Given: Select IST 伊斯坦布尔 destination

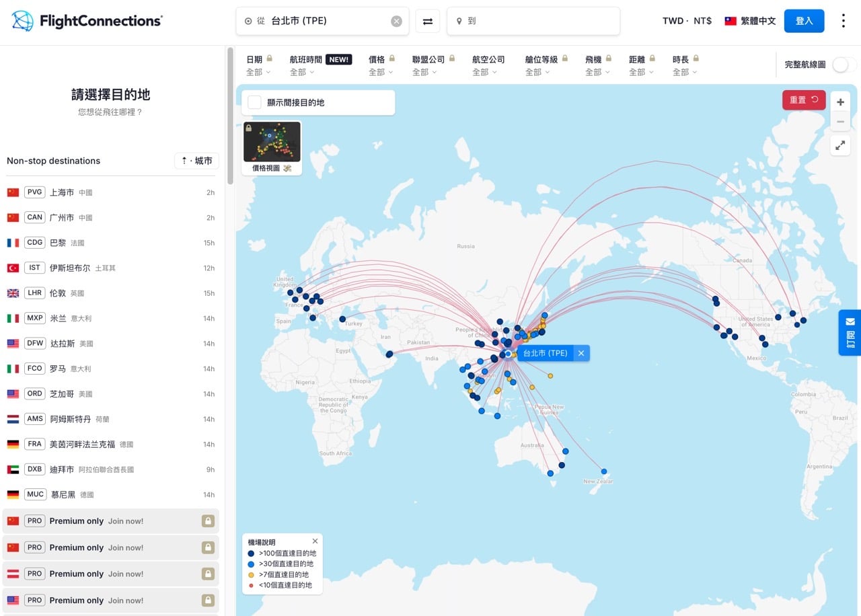Looking at the screenshot, I should coord(111,268).
